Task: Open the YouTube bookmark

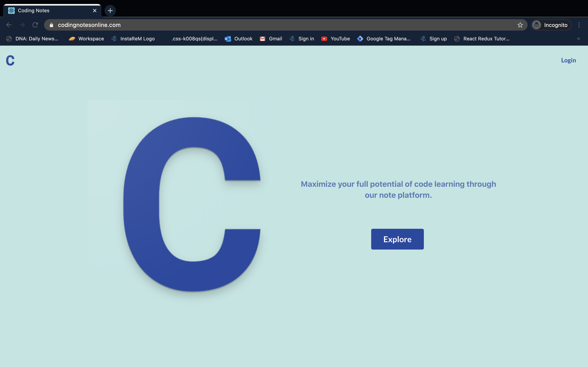Action: 336,39
